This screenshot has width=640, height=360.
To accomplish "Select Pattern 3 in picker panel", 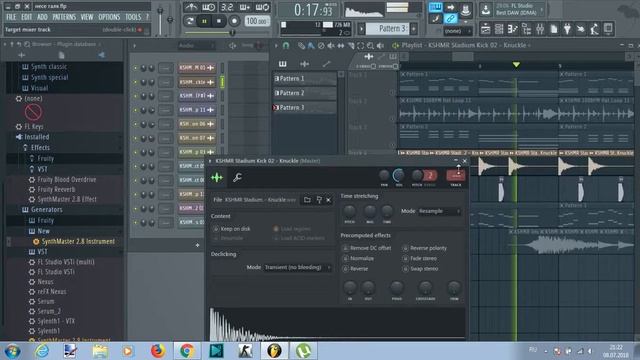I will tap(304, 107).
